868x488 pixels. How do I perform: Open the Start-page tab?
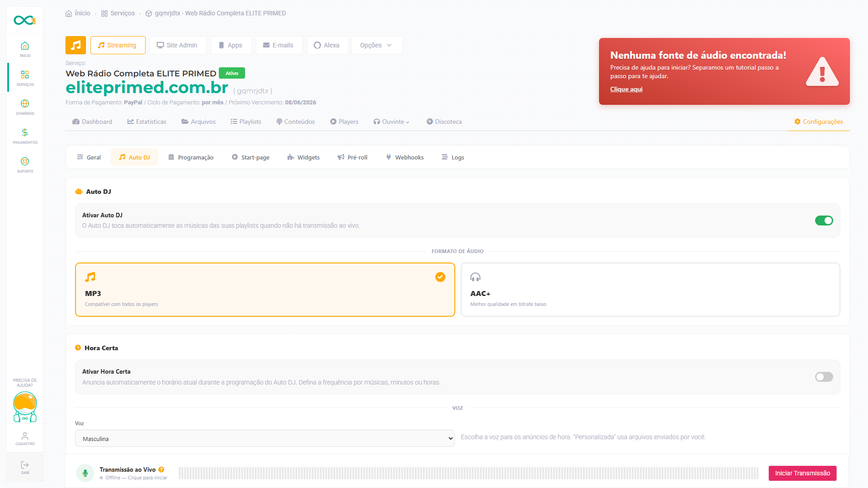251,157
